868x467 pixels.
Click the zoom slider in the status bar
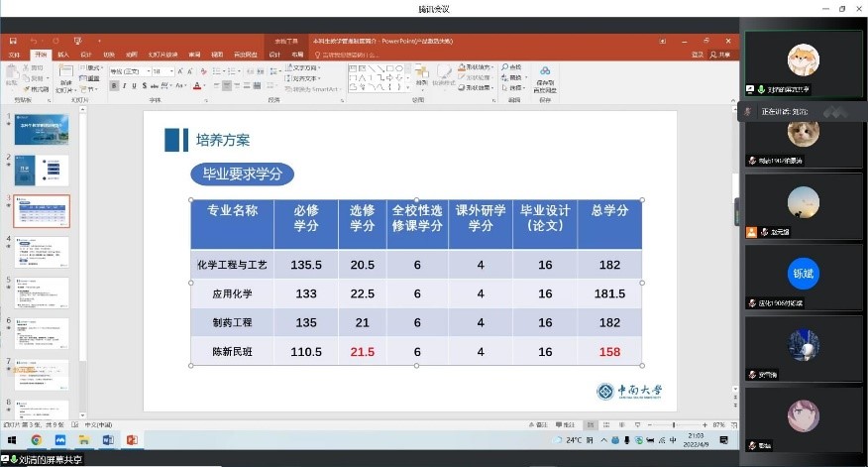point(674,425)
